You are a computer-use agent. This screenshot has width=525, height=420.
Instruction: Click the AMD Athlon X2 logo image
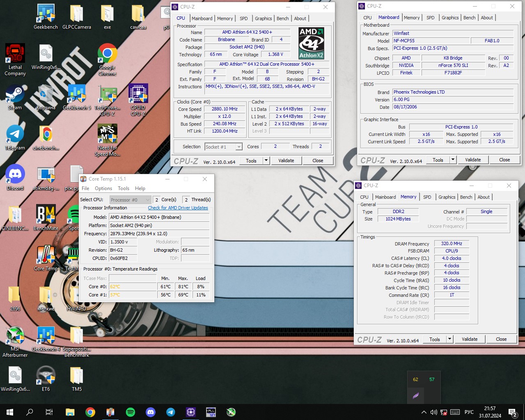tap(311, 43)
